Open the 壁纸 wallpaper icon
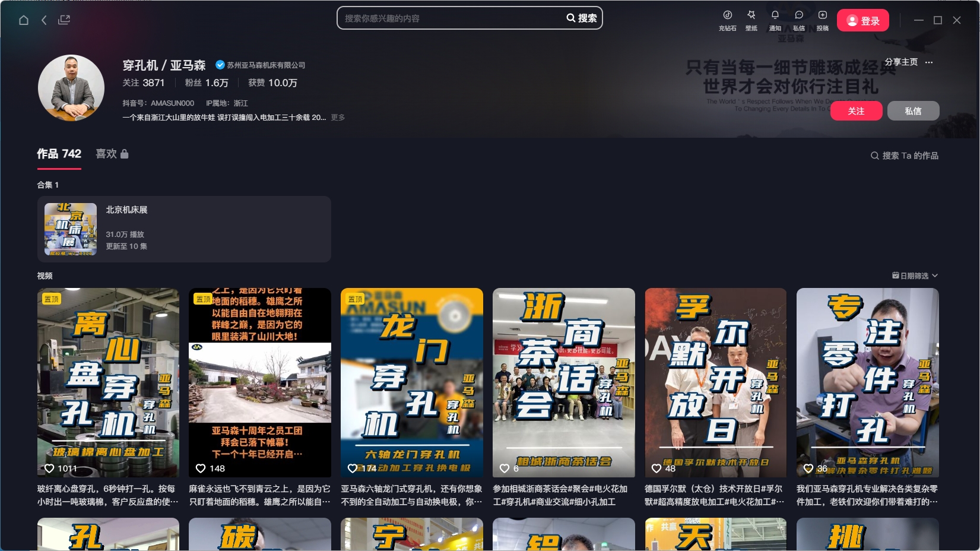Image resolution: width=980 pixels, height=551 pixels. coord(751,15)
